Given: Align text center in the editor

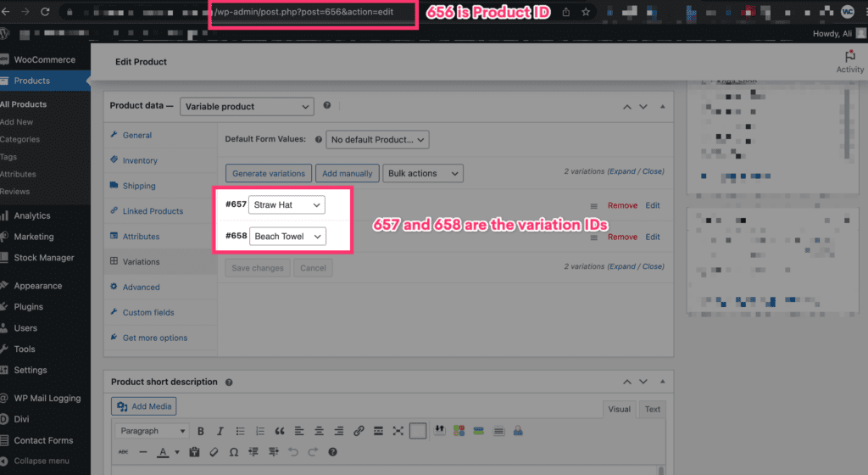Looking at the screenshot, I should point(319,431).
